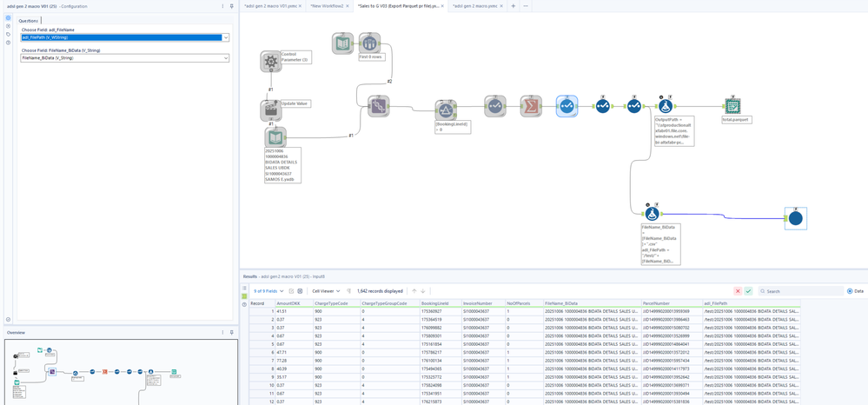Viewport: 868px width, 405px height.
Task: Click the green checkmark in Results
Action: click(748, 291)
